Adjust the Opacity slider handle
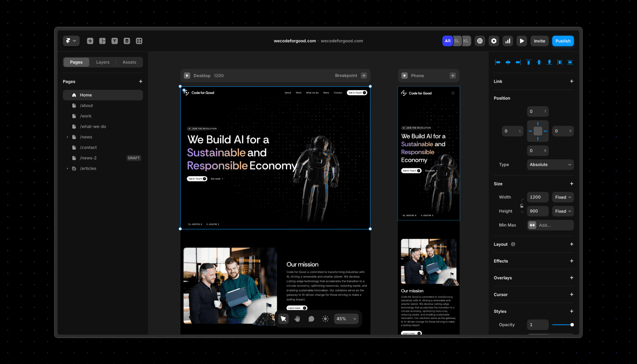Image resolution: width=637 pixels, height=364 pixels. coord(572,325)
